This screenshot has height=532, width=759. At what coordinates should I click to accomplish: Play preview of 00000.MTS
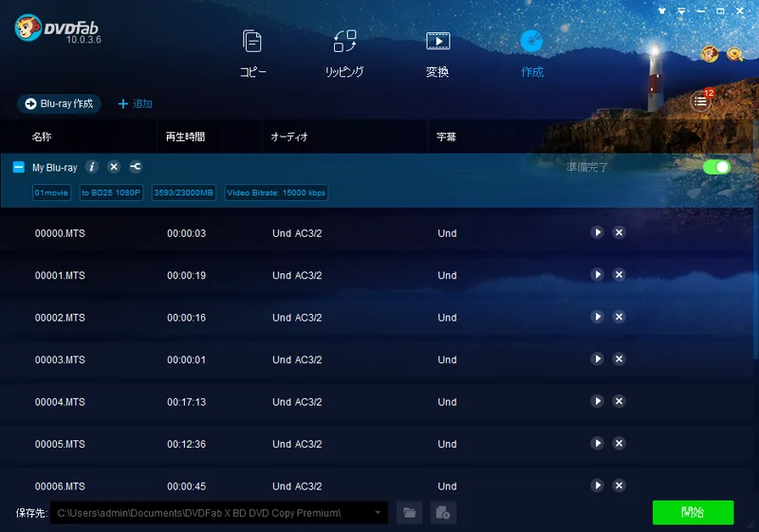click(597, 232)
